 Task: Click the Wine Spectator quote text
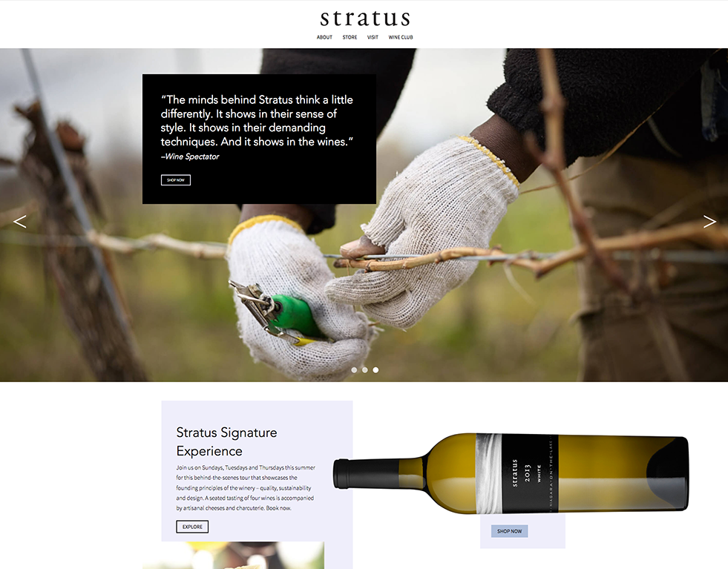(x=257, y=121)
